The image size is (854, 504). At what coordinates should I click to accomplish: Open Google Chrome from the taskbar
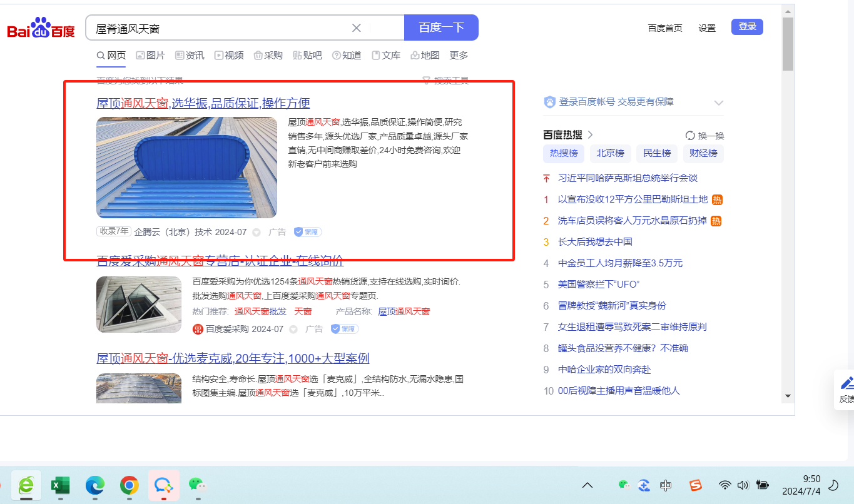click(130, 485)
